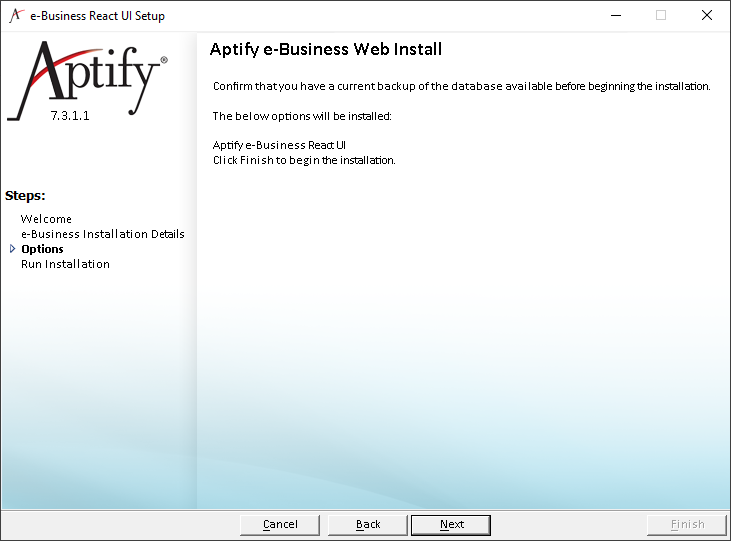Select the Run Installation step

click(65, 264)
